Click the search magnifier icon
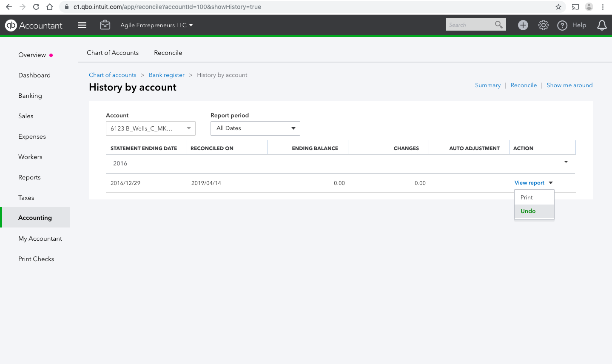The image size is (612, 364). coord(499,25)
